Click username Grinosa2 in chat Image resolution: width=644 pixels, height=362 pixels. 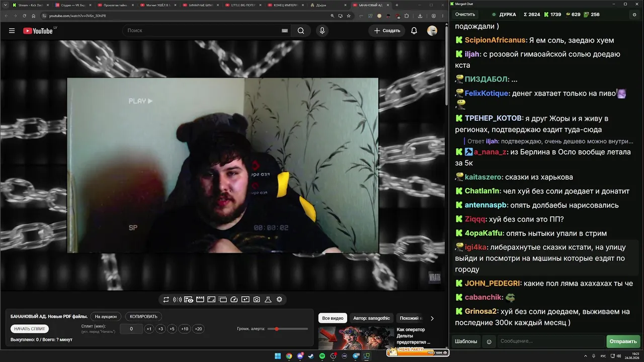coord(481,312)
